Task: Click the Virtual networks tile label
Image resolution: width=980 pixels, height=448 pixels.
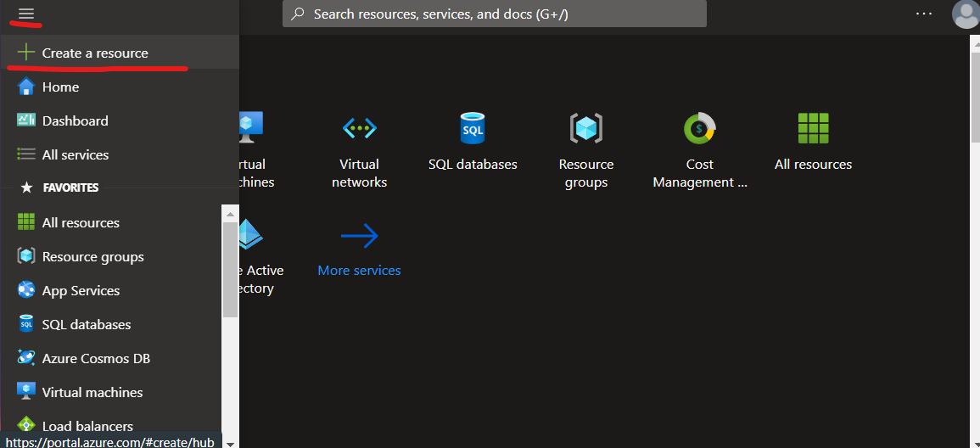Action: (360, 173)
